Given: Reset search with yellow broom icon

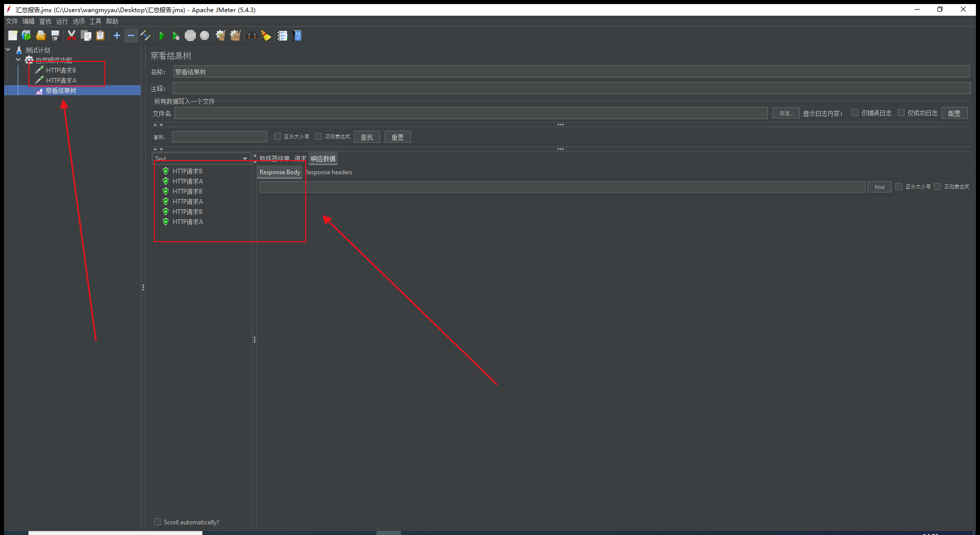Looking at the screenshot, I should click(x=266, y=35).
